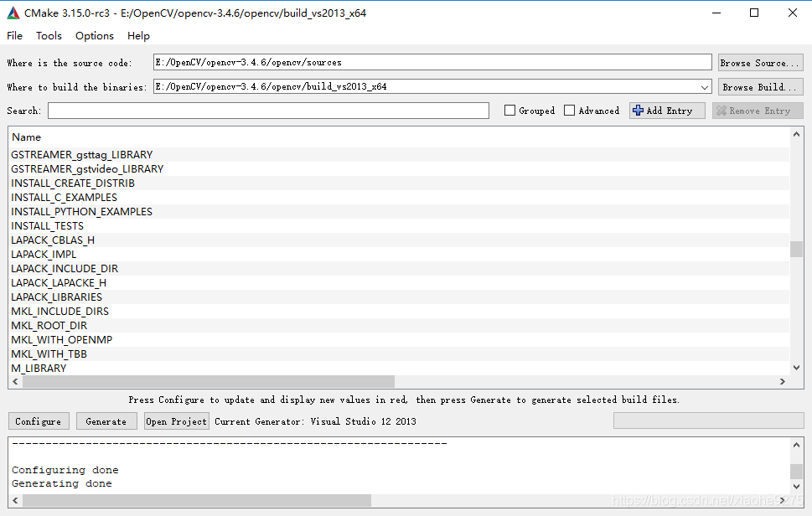Click the CMake logo icon in title bar
This screenshot has width=812, height=516.
(13, 13)
